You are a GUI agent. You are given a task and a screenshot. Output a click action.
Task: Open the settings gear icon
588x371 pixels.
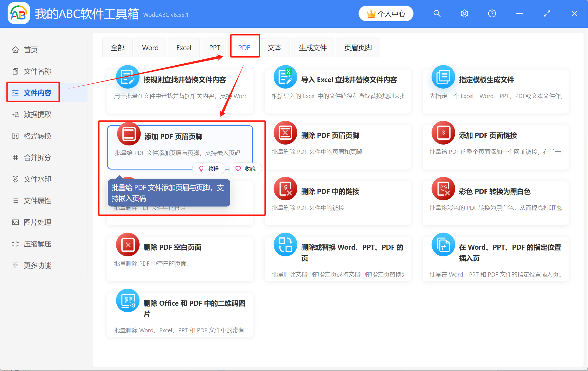pos(464,13)
